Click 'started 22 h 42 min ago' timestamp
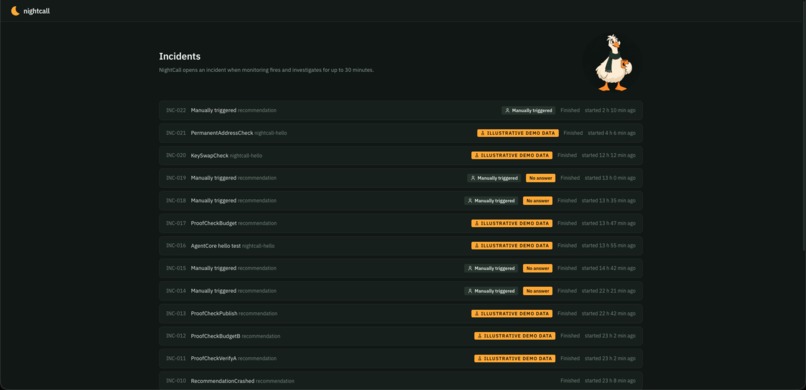The height and width of the screenshot is (390, 806). pos(609,313)
